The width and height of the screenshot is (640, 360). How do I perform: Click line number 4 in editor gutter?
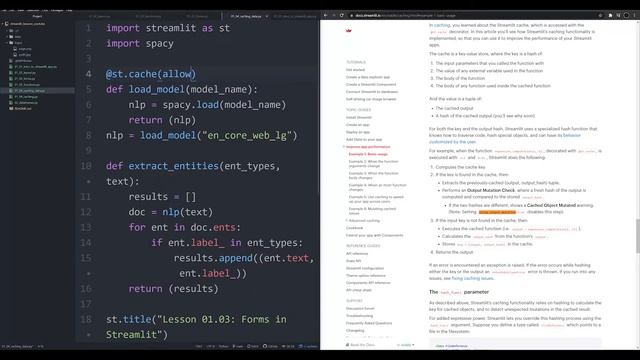(x=89, y=74)
